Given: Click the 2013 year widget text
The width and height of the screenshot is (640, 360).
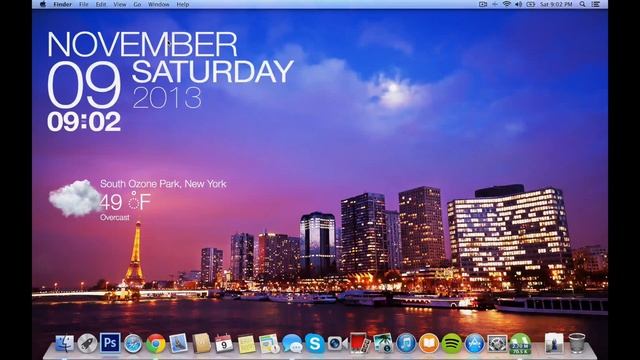Looking at the screenshot, I should [167, 98].
